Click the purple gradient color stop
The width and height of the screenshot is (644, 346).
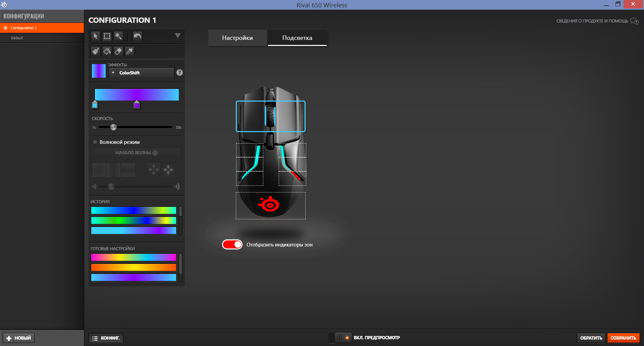point(137,105)
